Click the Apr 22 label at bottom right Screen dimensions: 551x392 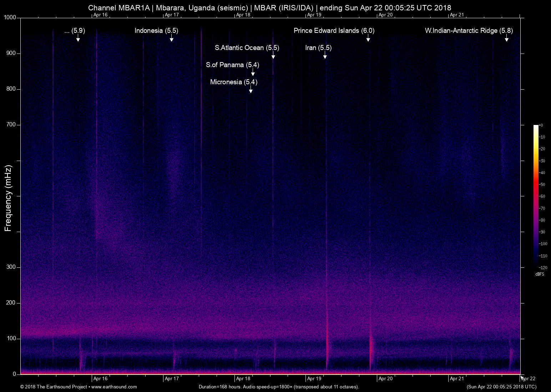[529, 379]
